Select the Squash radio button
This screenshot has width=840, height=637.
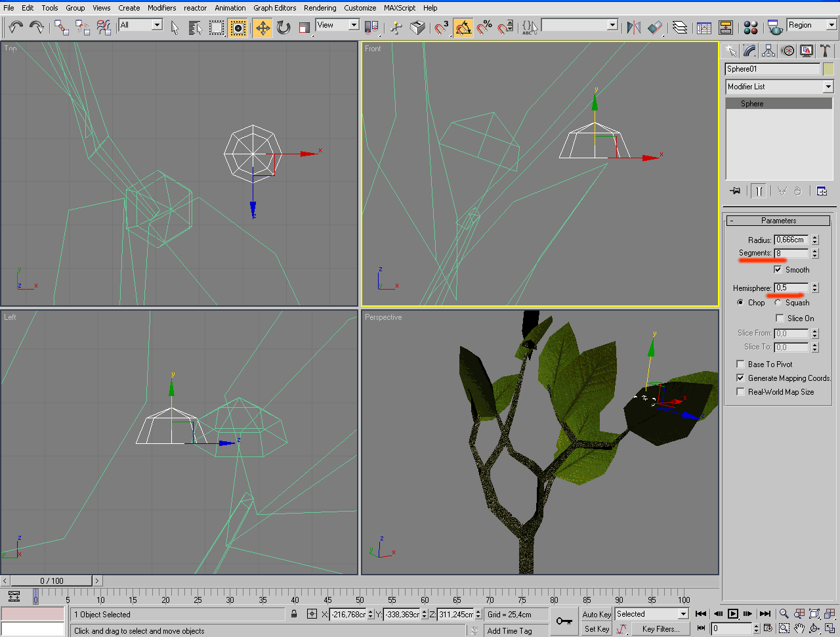pyautogui.click(x=778, y=303)
